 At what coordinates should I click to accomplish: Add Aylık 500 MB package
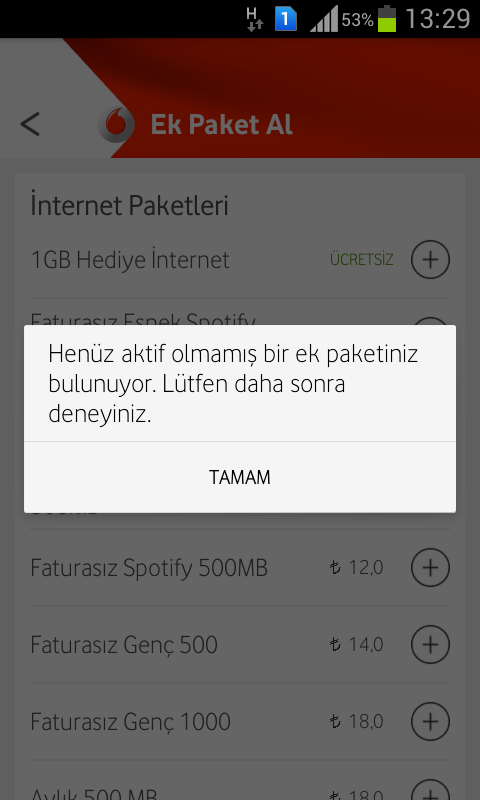coord(431,789)
